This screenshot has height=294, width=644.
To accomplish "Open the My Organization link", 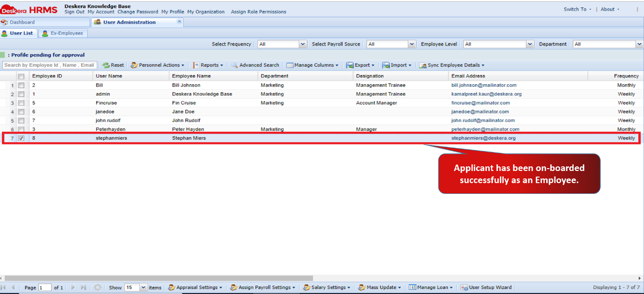I will coord(206,12).
